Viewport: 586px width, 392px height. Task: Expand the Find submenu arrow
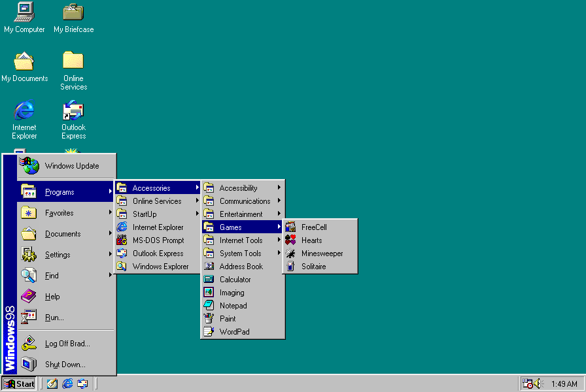(x=111, y=275)
